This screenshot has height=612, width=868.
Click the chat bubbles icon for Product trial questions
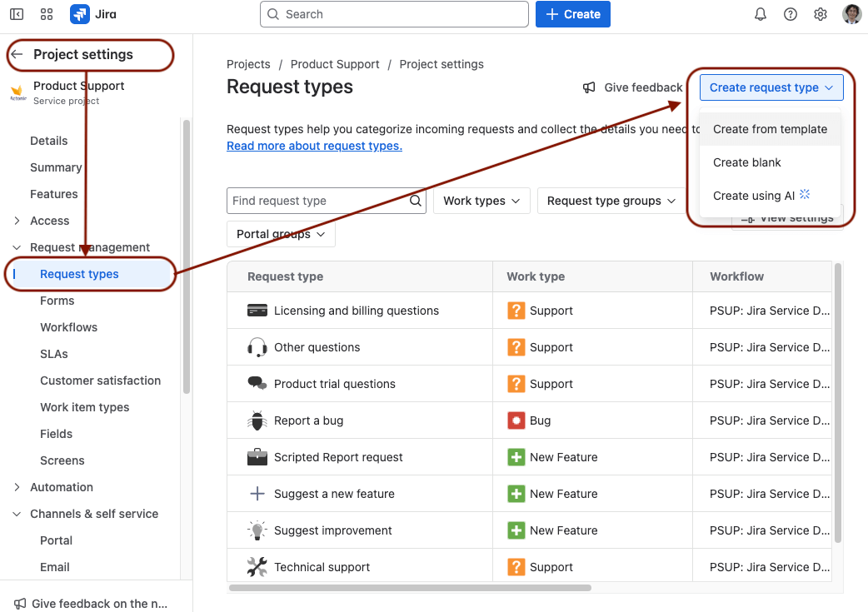click(257, 383)
